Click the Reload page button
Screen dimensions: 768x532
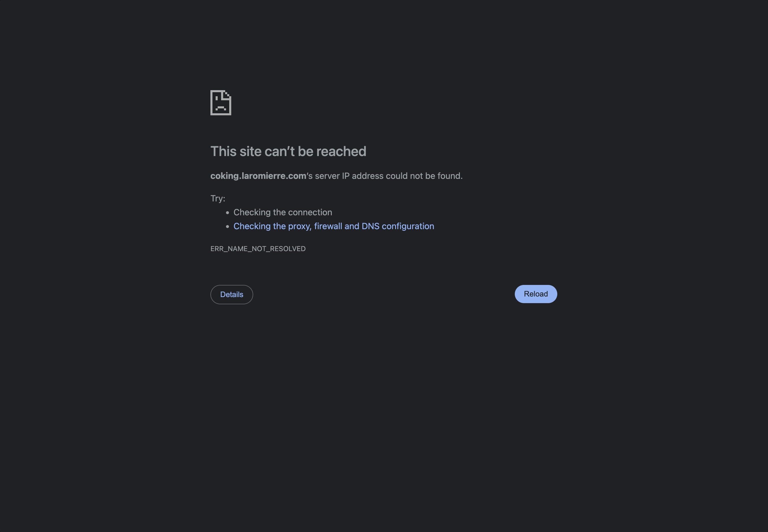[536, 293]
